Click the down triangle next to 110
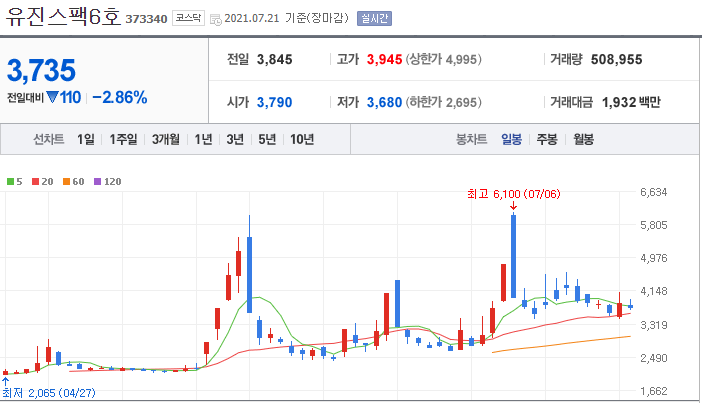 [52, 97]
